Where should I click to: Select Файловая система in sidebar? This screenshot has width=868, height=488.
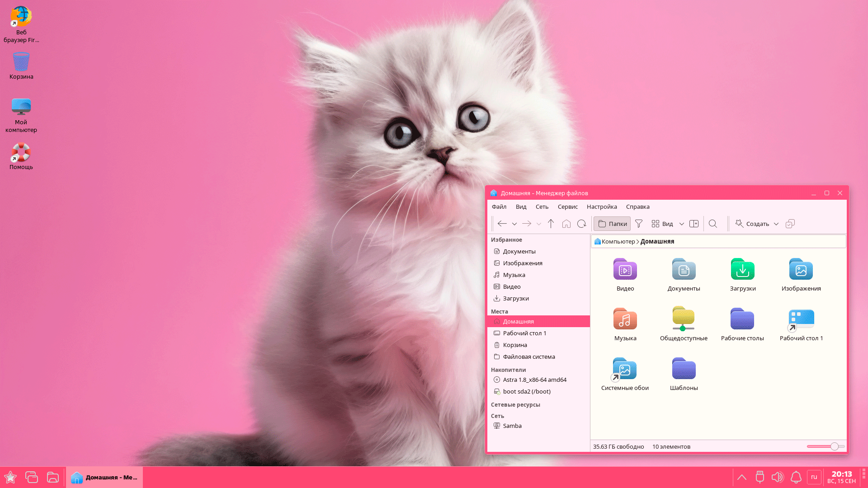coord(528,357)
